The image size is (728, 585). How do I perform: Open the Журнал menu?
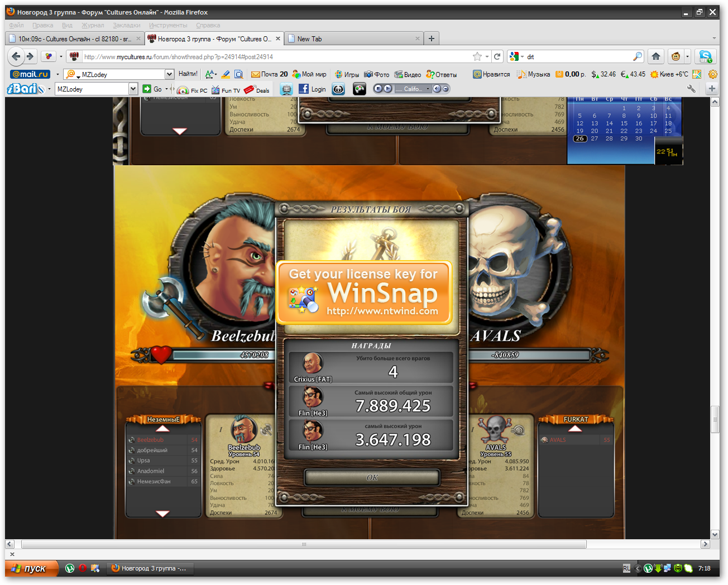tap(93, 25)
